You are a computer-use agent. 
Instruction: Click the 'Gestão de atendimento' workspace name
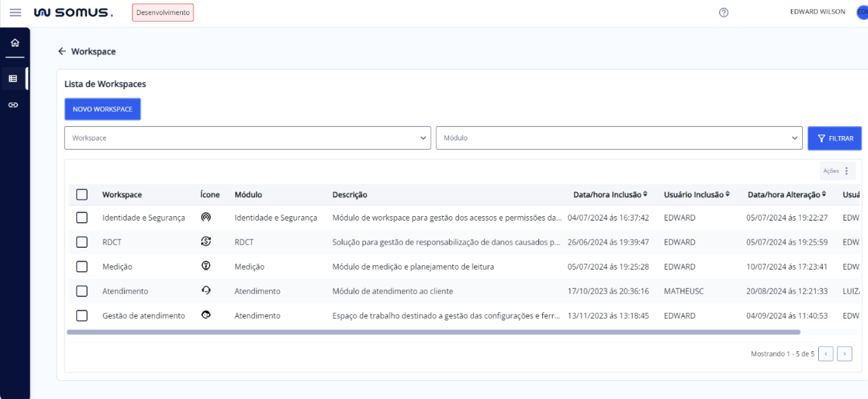point(144,315)
